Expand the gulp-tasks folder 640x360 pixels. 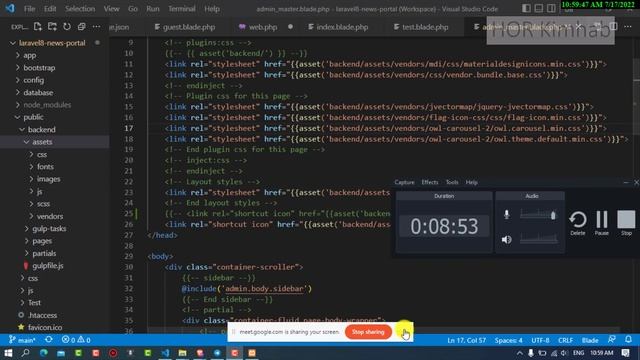49,229
